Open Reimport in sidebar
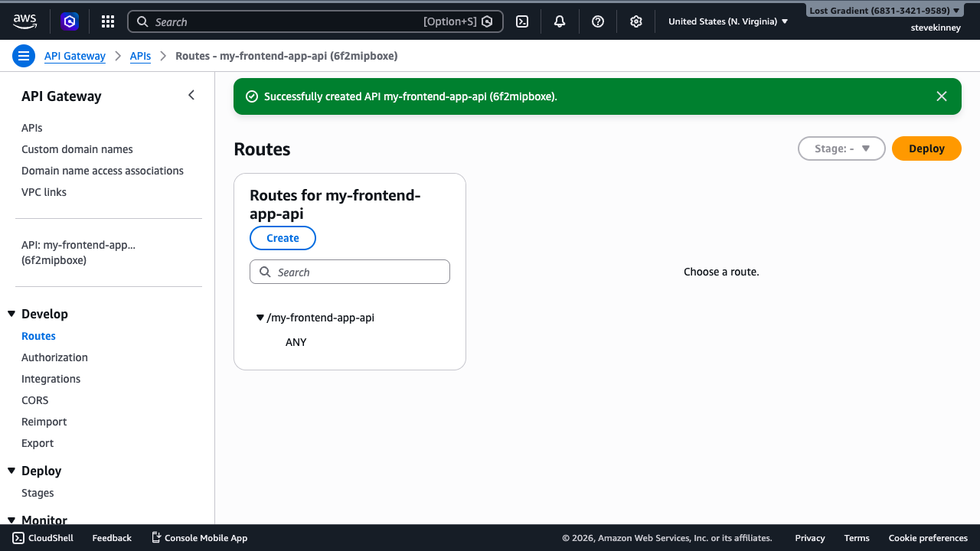980x551 pixels. pos(44,422)
